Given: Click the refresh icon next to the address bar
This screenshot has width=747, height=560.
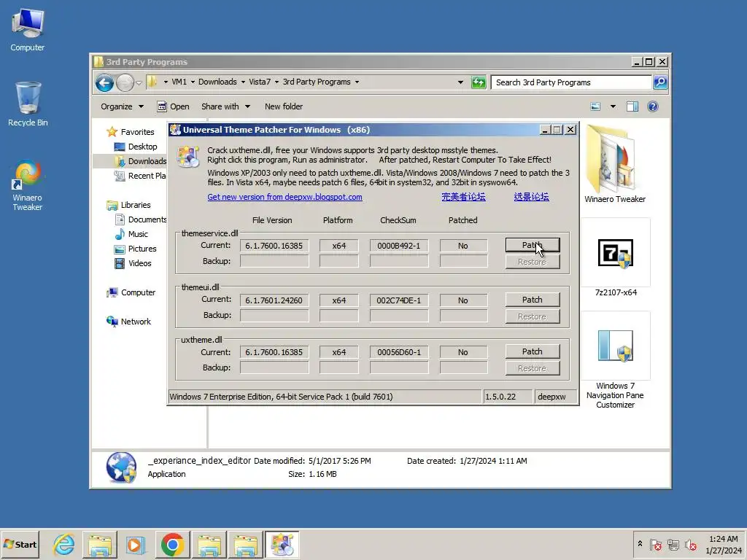Looking at the screenshot, I should tap(479, 82).
